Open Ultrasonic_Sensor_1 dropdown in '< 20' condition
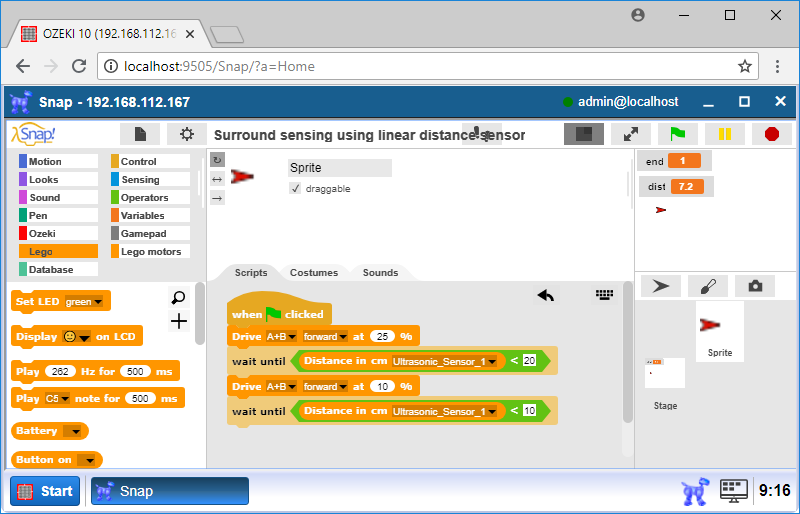Image resolution: width=800 pixels, height=514 pixels. point(444,361)
